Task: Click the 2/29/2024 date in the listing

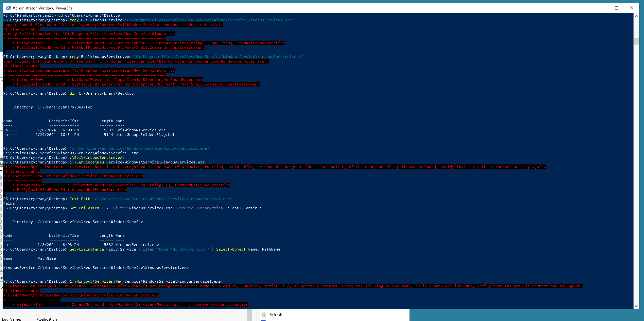Action: pos(45,135)
